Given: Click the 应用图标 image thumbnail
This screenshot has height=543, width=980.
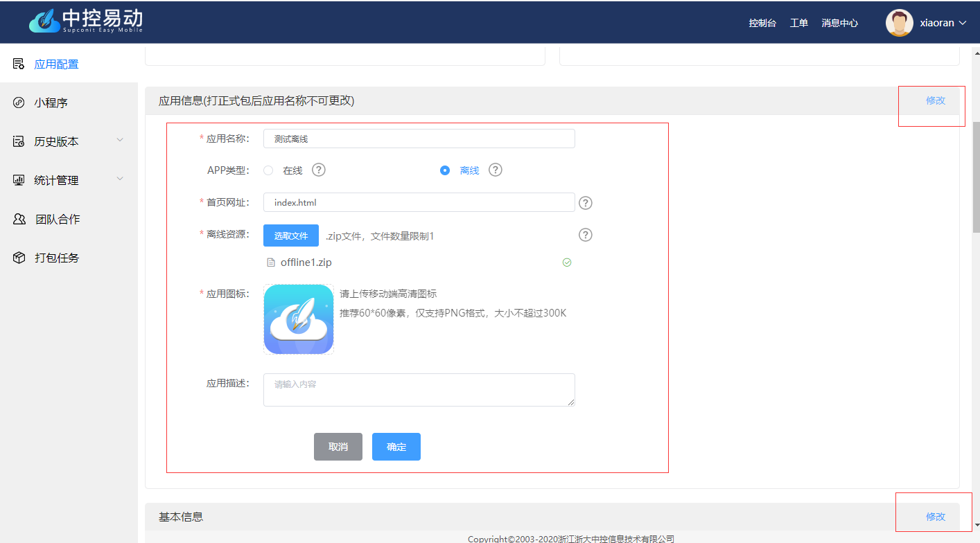Looking at the screenshot, I should pyautogui.click(x=299, y=319).
